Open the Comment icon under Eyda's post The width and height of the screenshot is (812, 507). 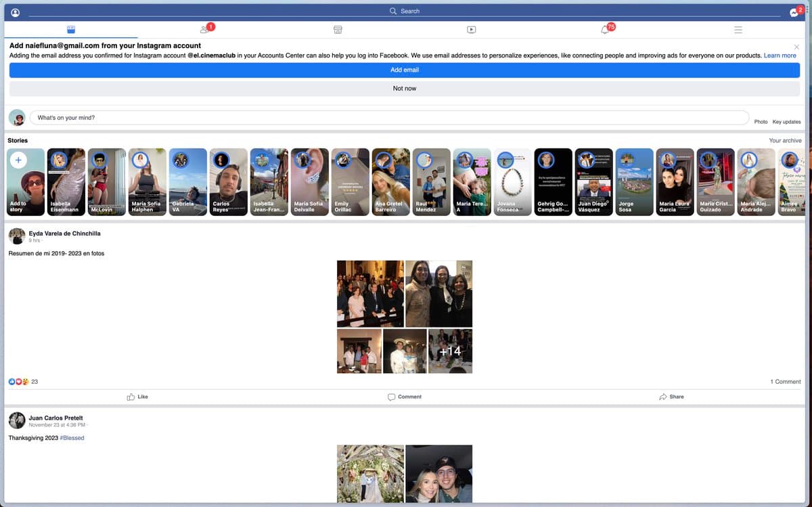[x=404, y=396]
